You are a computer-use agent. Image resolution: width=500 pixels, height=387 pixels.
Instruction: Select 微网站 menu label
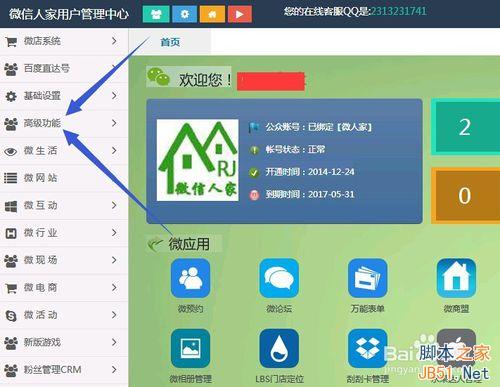pos(40,178)
